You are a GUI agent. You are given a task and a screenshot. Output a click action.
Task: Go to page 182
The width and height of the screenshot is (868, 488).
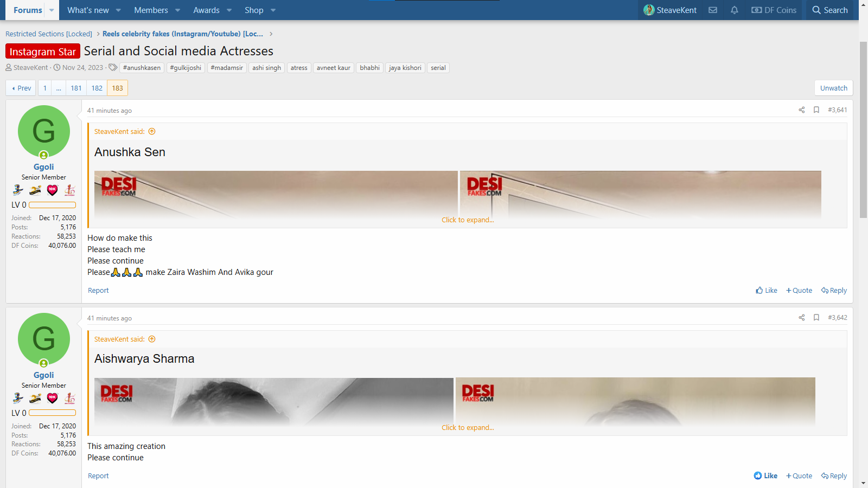pyautogui.click(x=97, y=88)
